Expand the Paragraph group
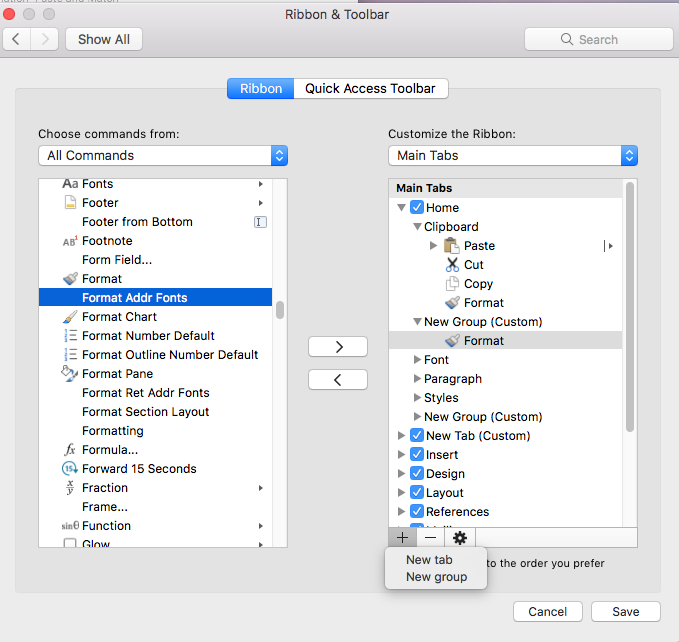The height and width of the screenshot is (642, 679). [x=417, y=378]
